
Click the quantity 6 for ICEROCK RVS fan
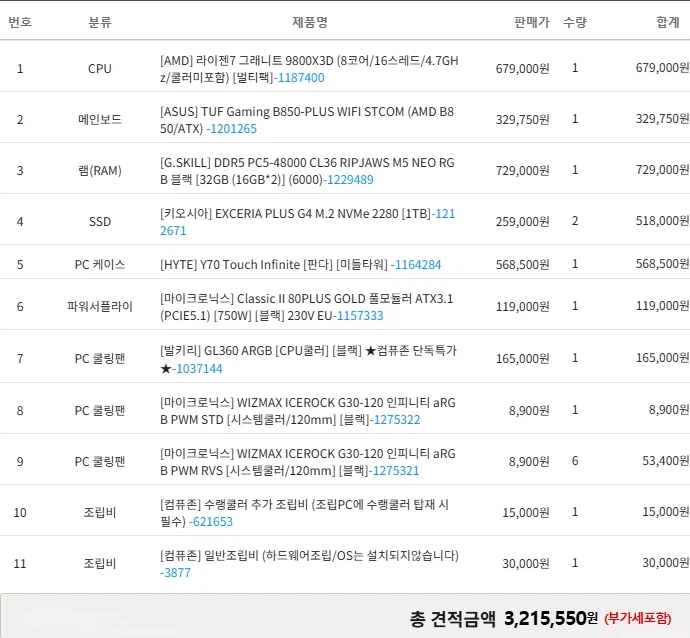pyautogui.click(x=575, y=461)
